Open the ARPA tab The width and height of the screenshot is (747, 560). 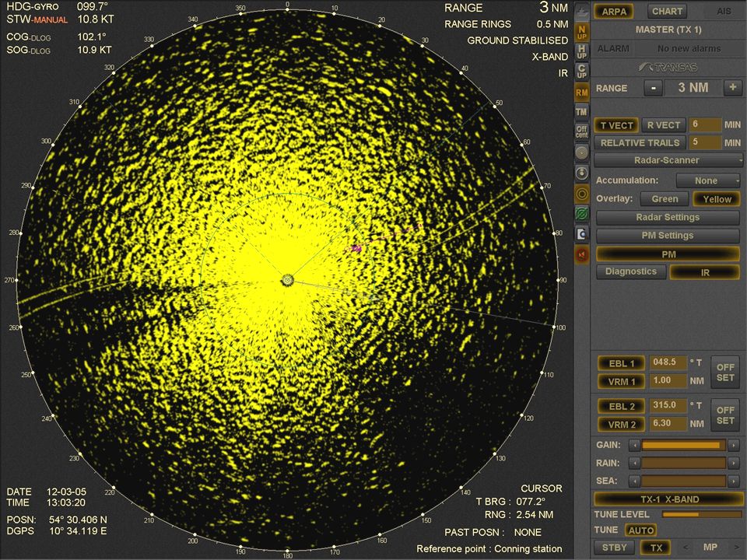[614, 12]
